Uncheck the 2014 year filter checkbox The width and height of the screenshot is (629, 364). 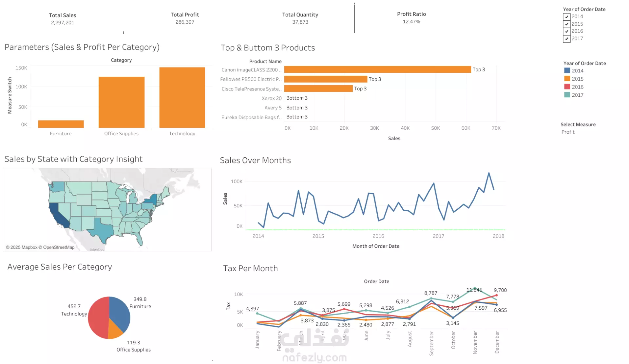566,17
